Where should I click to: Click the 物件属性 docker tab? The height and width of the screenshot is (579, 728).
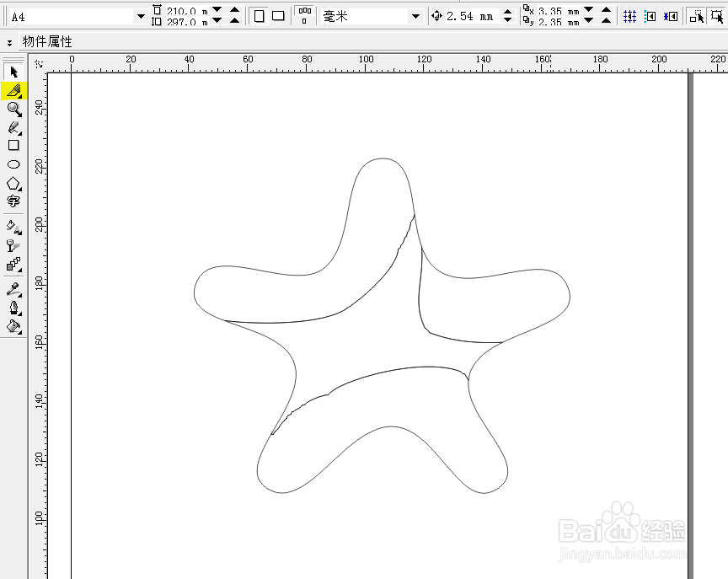46,40
